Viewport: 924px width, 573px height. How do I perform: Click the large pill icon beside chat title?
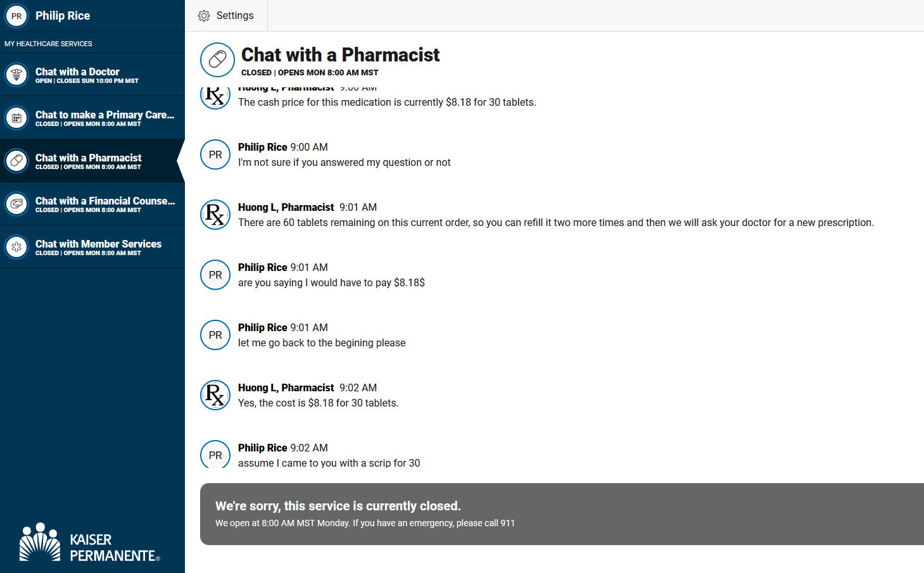217,60
